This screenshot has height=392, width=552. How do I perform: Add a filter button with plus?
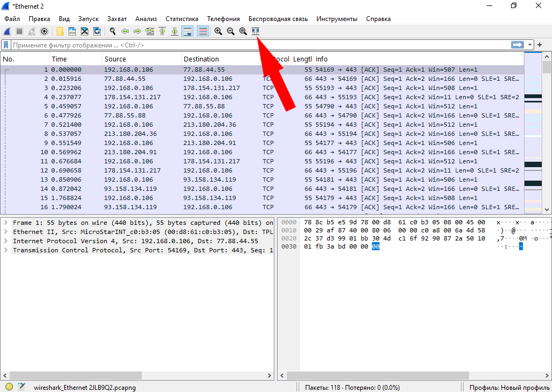[x=540, y=45]
